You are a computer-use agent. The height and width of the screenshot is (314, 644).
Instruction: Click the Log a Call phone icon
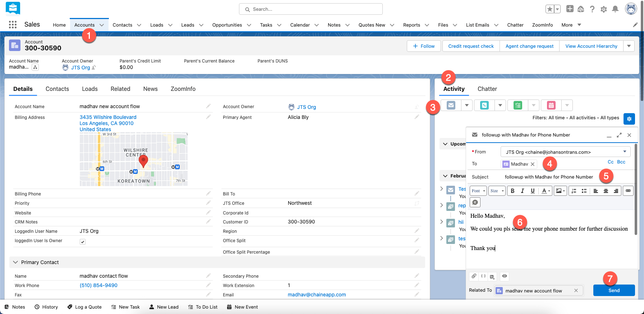pos(484,105)
